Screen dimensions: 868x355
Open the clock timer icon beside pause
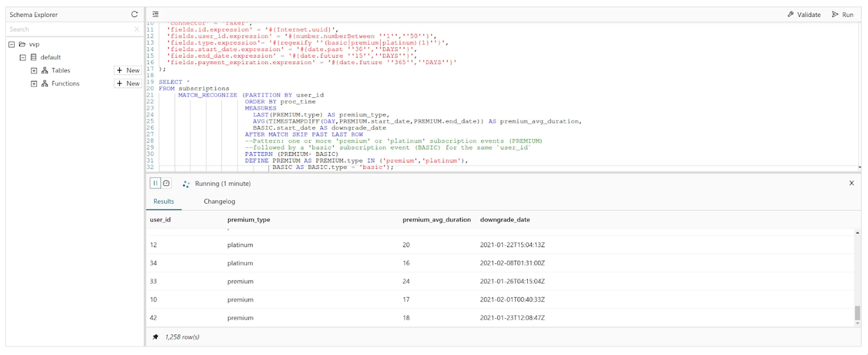click(166, 183)
